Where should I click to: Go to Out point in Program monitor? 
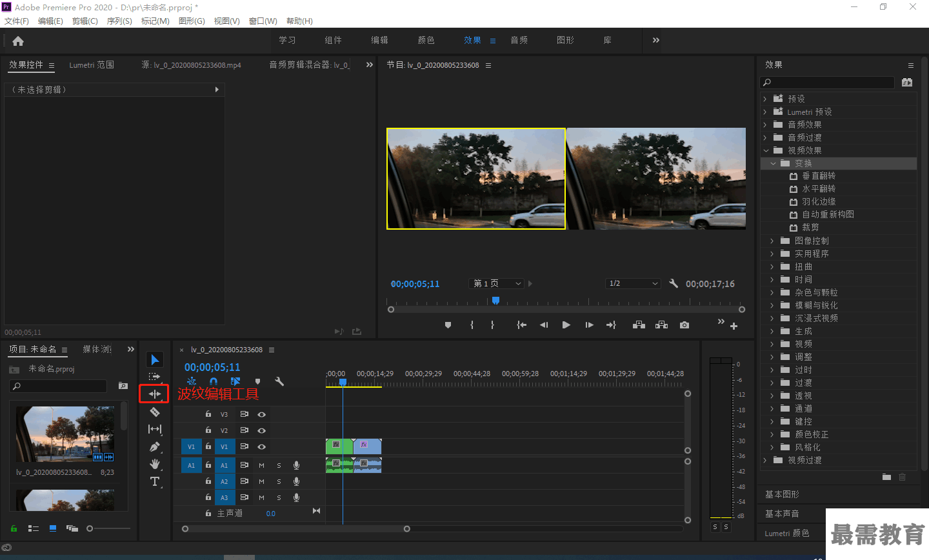tap(611, 325)
